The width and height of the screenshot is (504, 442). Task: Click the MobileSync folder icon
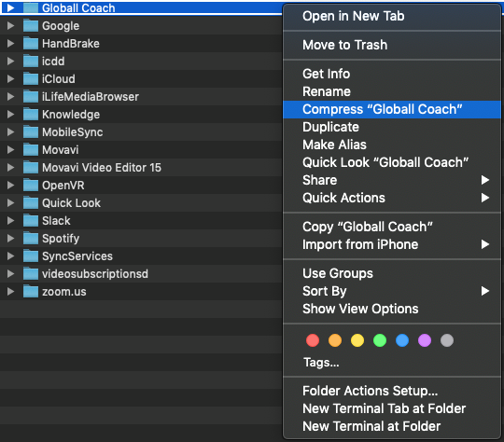tap(31, 132)
